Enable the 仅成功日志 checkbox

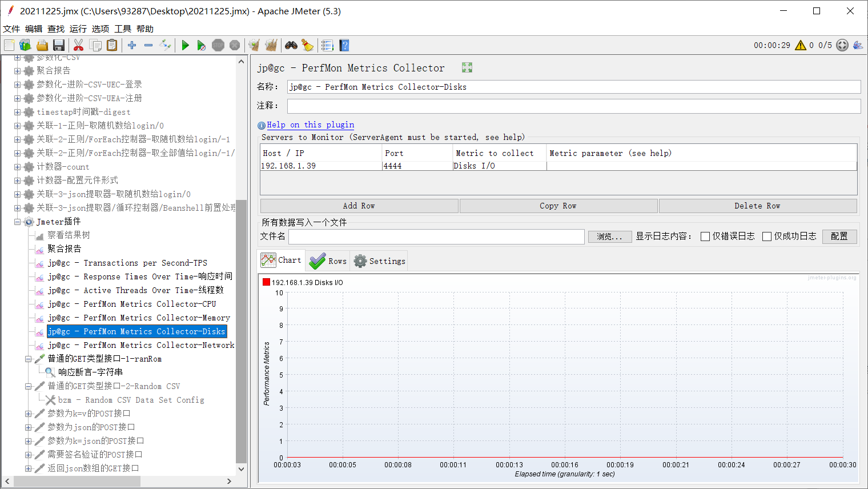pos(767,237)
